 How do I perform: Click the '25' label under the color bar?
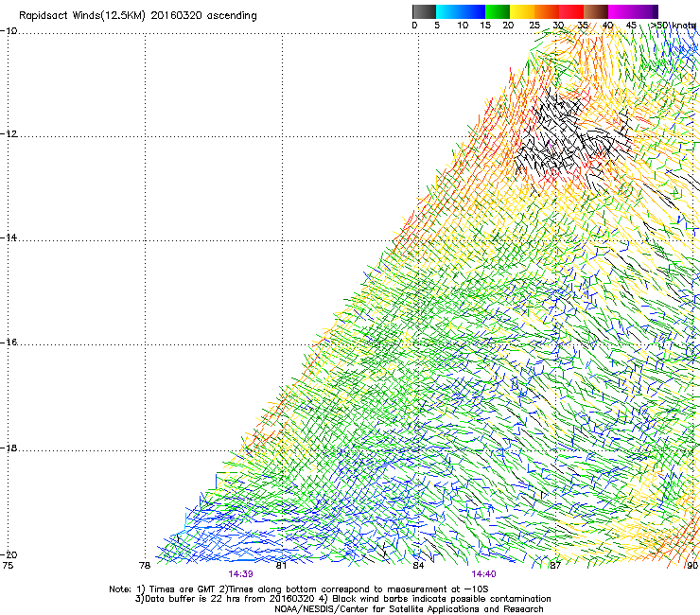[534, 26]
